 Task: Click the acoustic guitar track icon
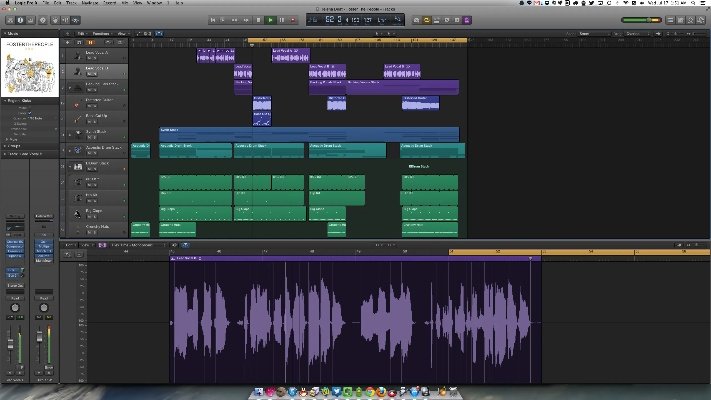[x=76, y=149]
